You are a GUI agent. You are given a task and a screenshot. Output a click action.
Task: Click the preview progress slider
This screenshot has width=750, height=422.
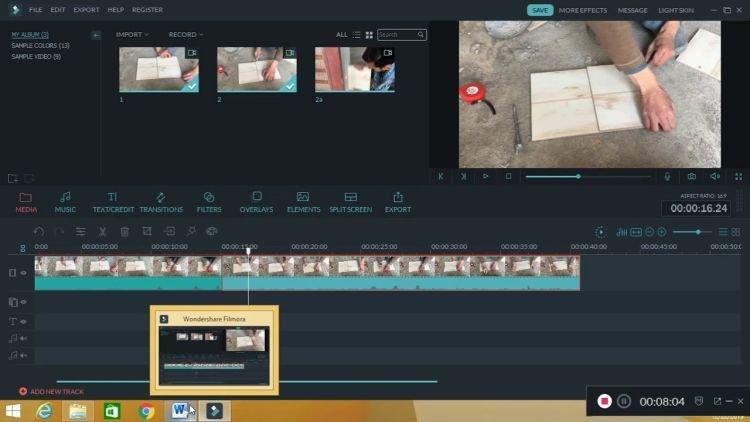[588, 177]
